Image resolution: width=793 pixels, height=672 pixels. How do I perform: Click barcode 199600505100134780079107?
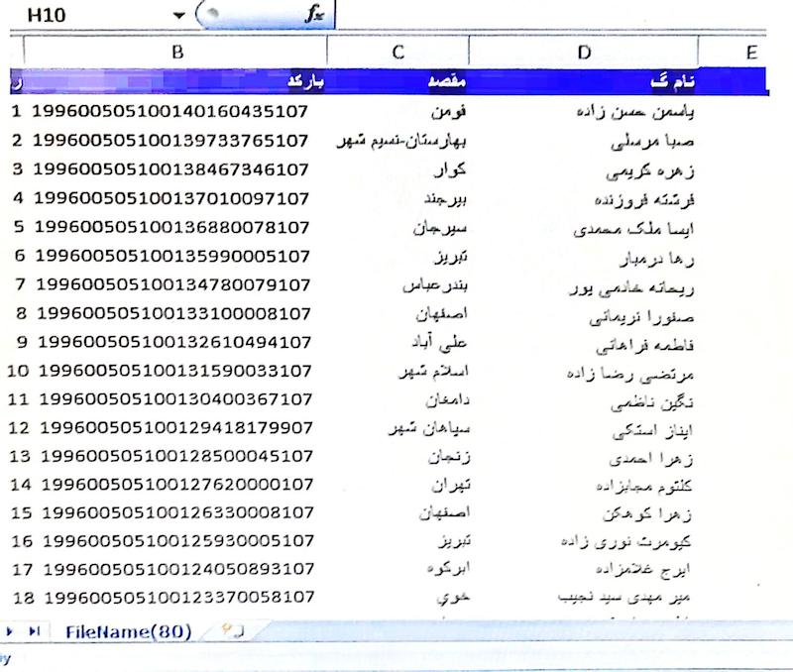(x=172, y=284)
